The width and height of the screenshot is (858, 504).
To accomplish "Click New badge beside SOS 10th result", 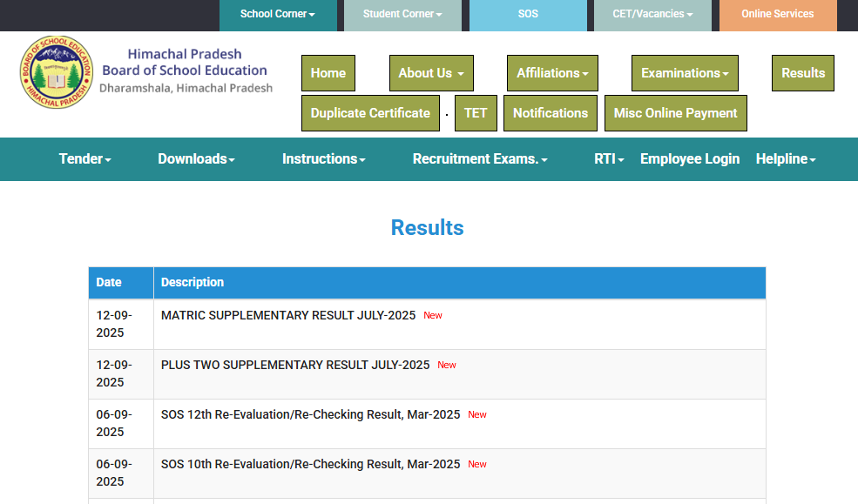I will point(477,465).
